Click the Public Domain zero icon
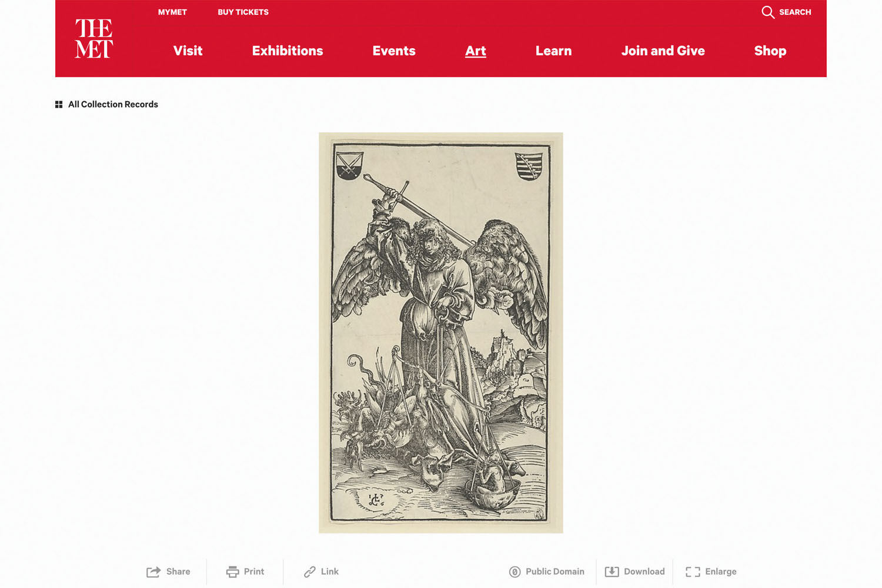 [515, 572]
